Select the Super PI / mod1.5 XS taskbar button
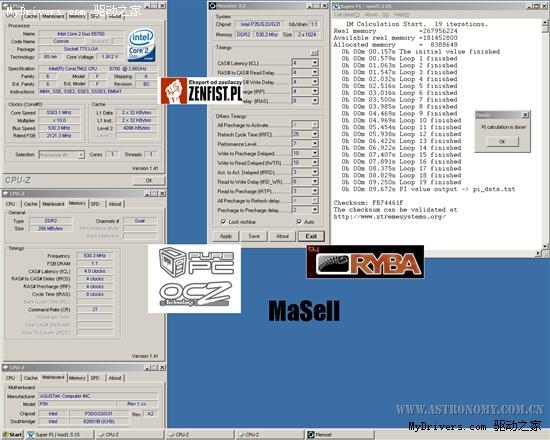Viewport: 550px width, 440px height. tap(59, 435)
